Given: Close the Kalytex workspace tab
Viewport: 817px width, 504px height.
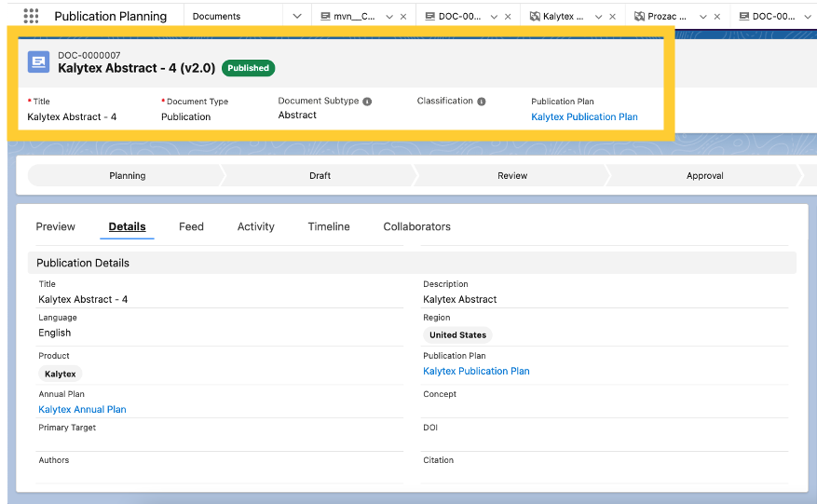Looking at the screenshot, I should 612,17.
